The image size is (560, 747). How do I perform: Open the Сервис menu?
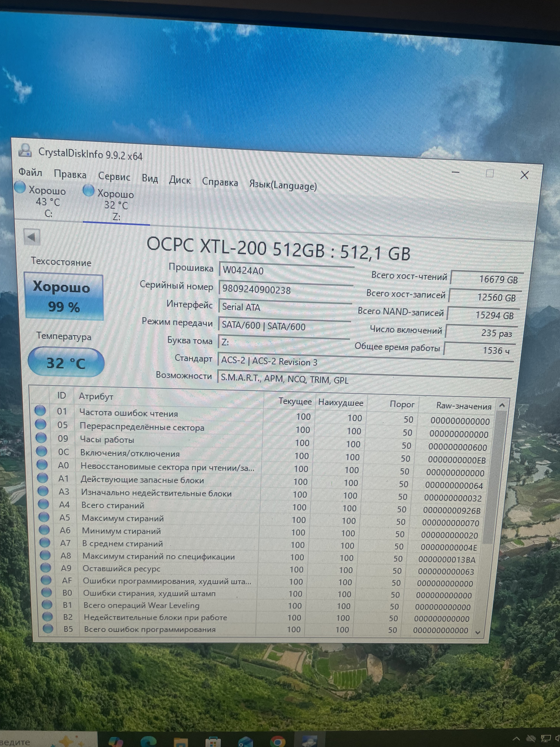click(114, 176)
